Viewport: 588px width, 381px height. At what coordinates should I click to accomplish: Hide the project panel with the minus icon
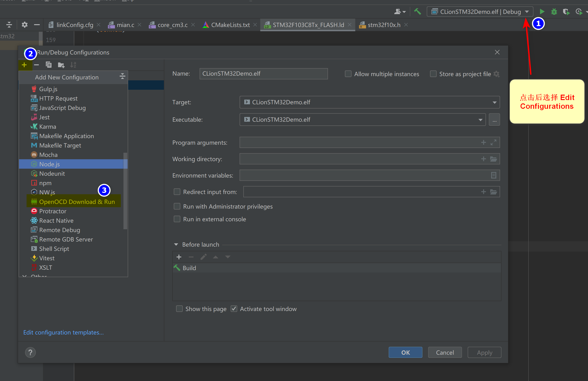(37, 25)
